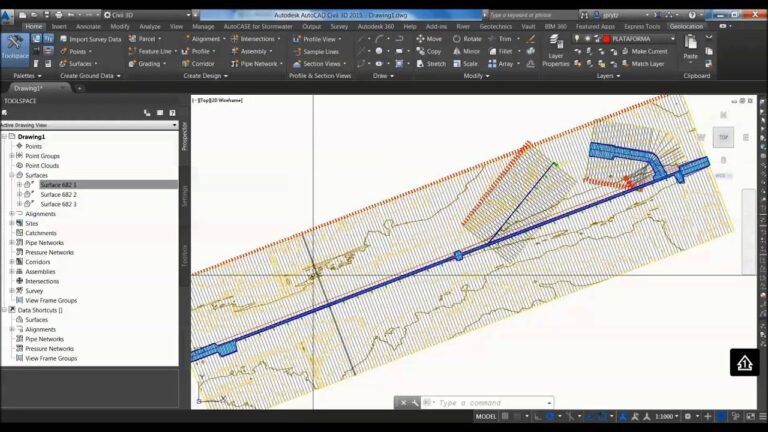Open the Toolspace palette button
Screen dimensions: 768x432
[x=15, y=49]
